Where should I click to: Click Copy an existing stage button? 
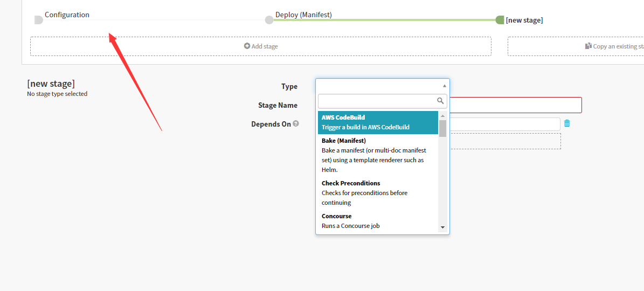coord(576,46)
